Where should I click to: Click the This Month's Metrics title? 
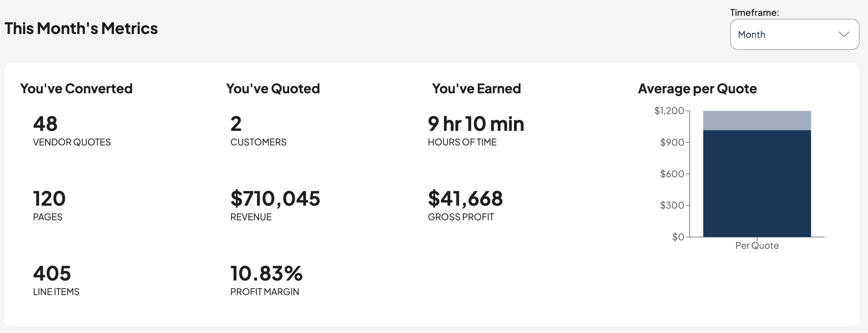81,28
